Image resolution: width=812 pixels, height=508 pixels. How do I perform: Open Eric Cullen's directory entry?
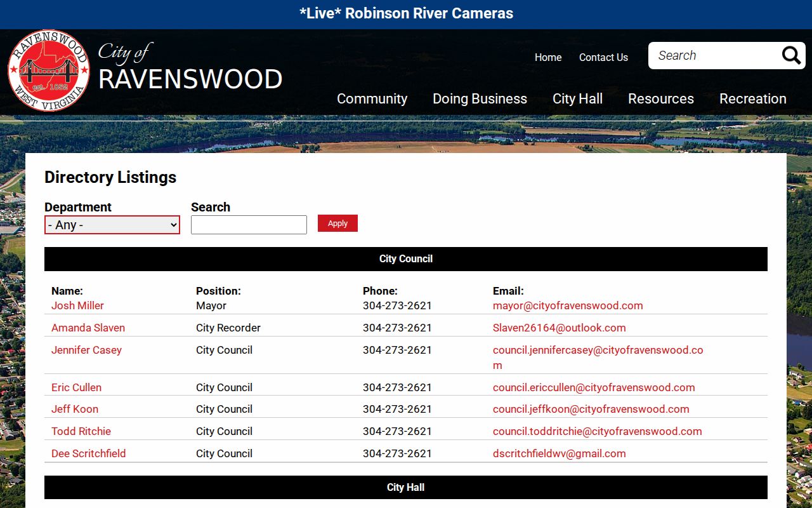tap(76, 387)
